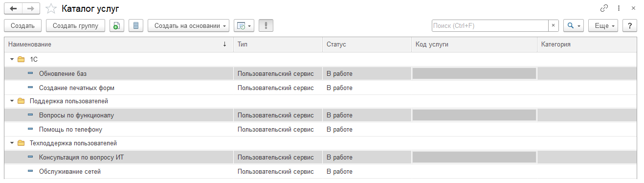Click the Тип column header
Image resolution: width=644 pixels, height=183 pixels.
coord(278,44)
